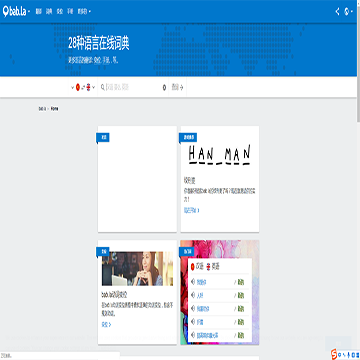This screenshot has width=360, height=360.
Task: Click the blue tag on the woman photo card
Action: (103, 252)
